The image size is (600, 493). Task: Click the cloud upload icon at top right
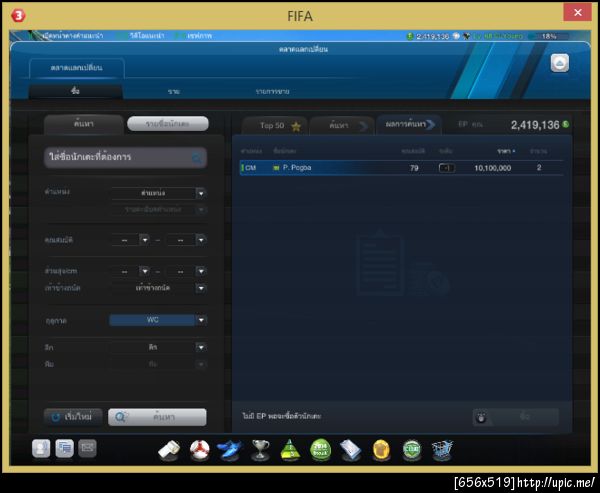click(x=559, y=63)
